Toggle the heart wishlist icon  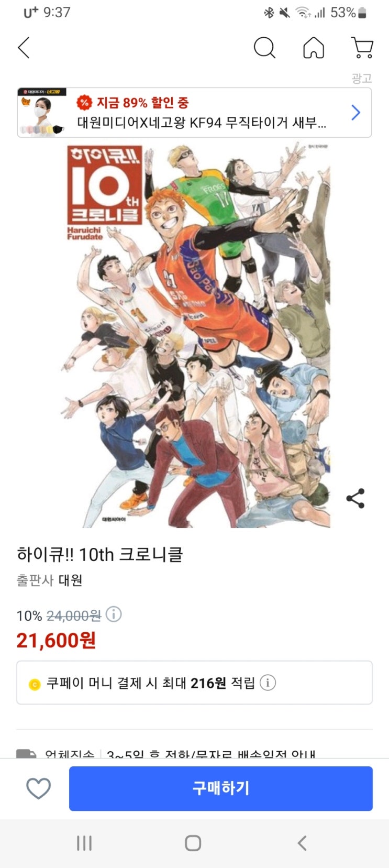click(x=39, y=788)
